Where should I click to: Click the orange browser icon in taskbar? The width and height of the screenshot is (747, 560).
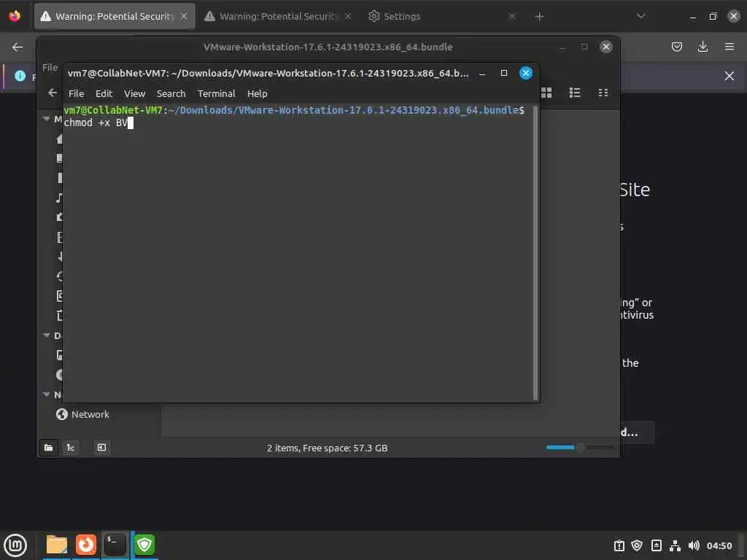click(x=86, y=545)
